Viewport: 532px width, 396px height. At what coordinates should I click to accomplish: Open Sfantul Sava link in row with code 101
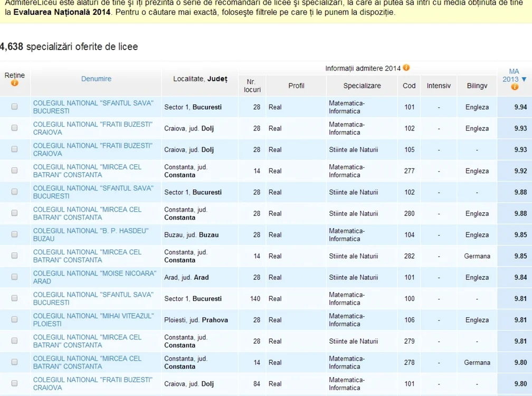[93, 107]
